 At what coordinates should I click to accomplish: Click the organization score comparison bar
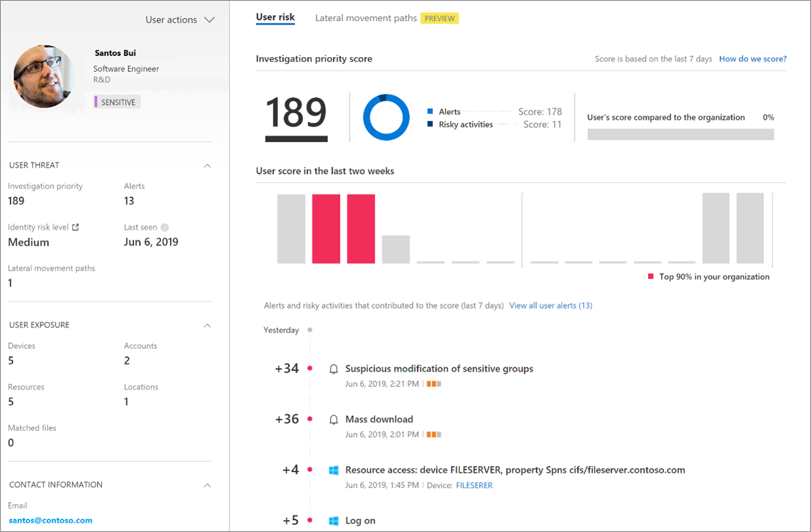click(680, 134)
